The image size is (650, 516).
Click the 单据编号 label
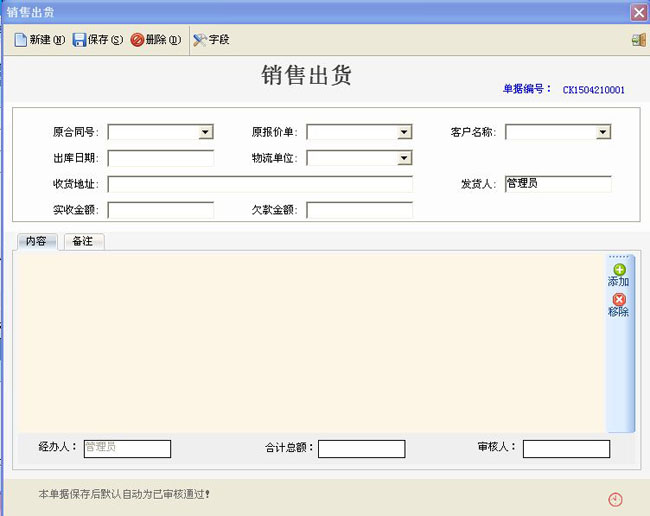pyautogui.click(x=526, y=89)
